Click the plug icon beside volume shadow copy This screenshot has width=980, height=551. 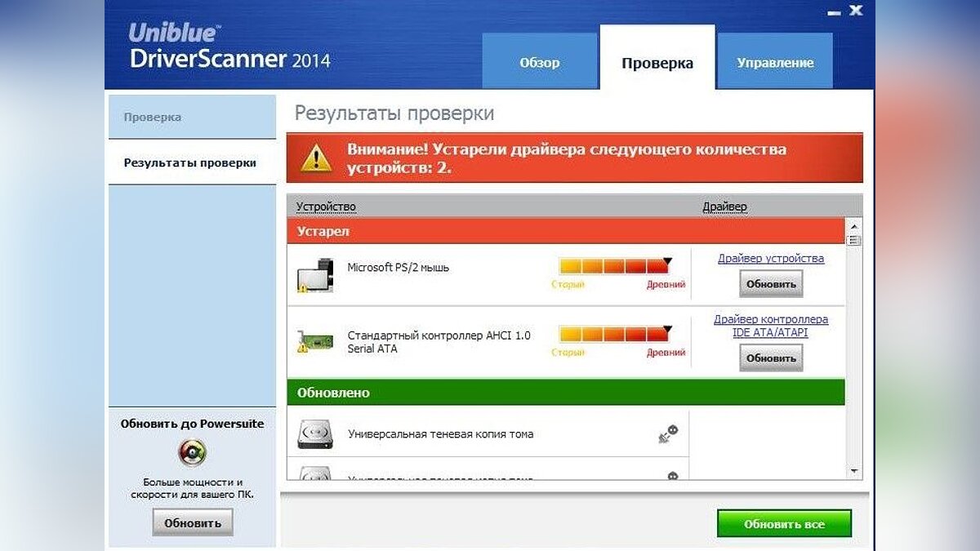tap(668, 434)
